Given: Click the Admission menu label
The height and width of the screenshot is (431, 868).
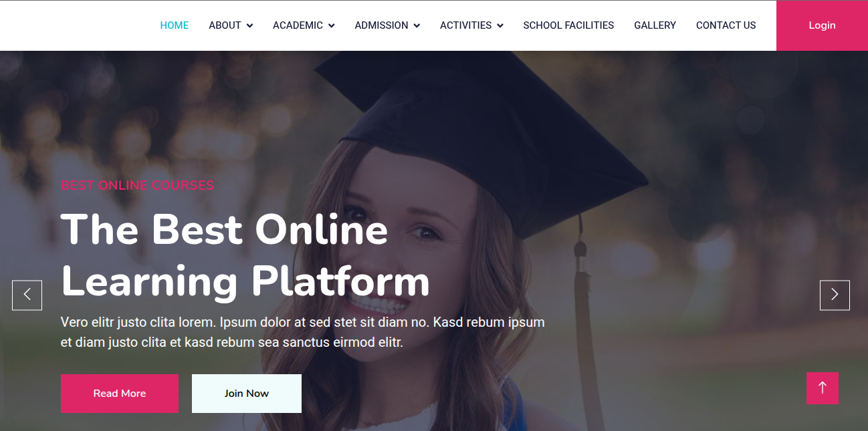Looking at the screenshot, I should coord(381,25).
